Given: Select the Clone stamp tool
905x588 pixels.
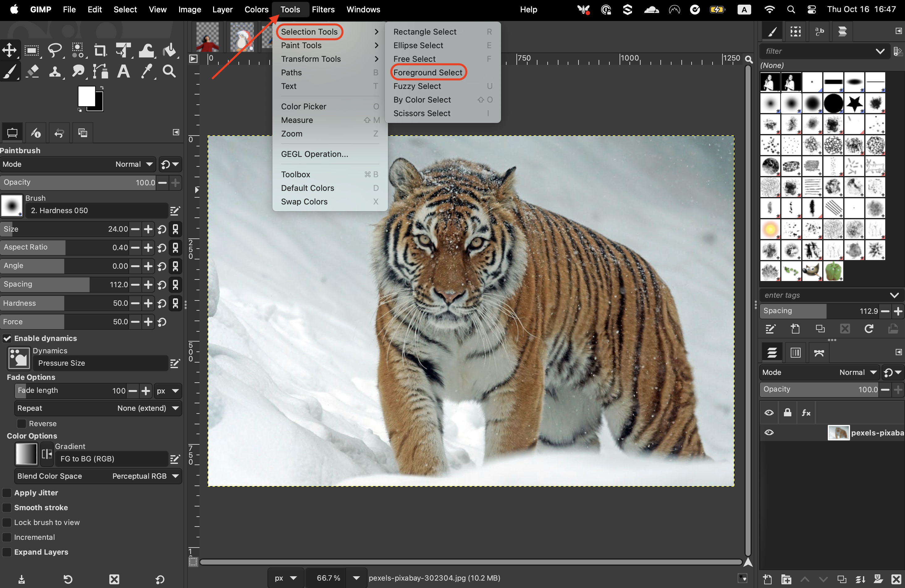Looking at the screenshot, I should (55, 71).
